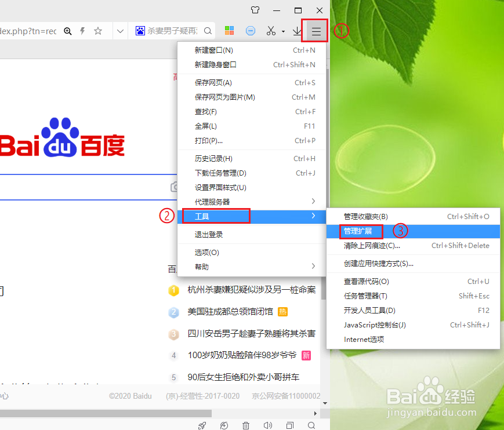
Task: Open the screenshot tool dropdown arrow
Action: click(282, 31)
